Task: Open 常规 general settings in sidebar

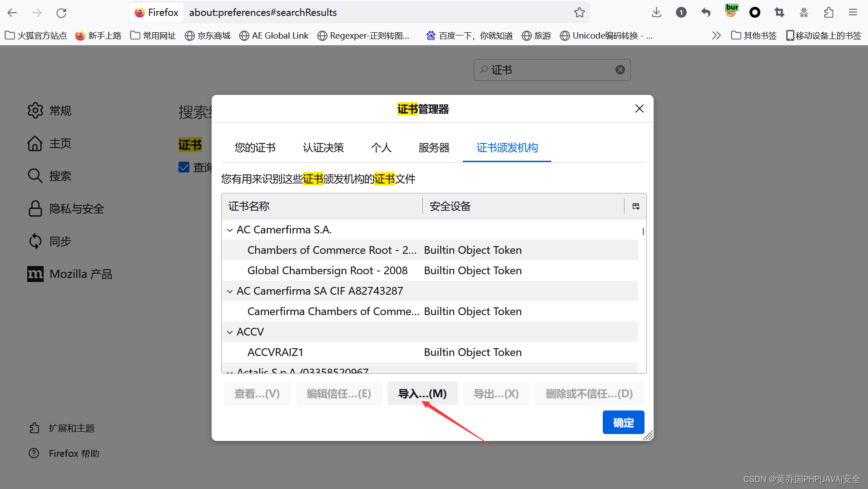Action: click(x=49, y=111)
